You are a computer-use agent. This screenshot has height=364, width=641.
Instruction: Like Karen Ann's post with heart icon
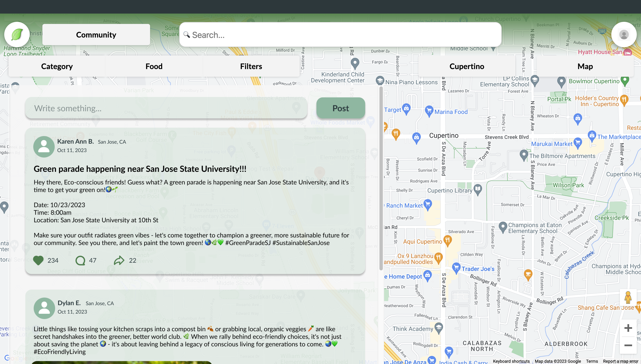[x=38, y=260]
